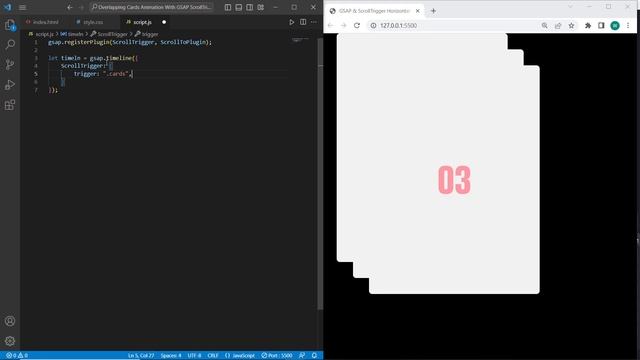Go forward in the browser
Image resolution: width=640 pixels, height=360 pixels.
click(x=344, y=25)
